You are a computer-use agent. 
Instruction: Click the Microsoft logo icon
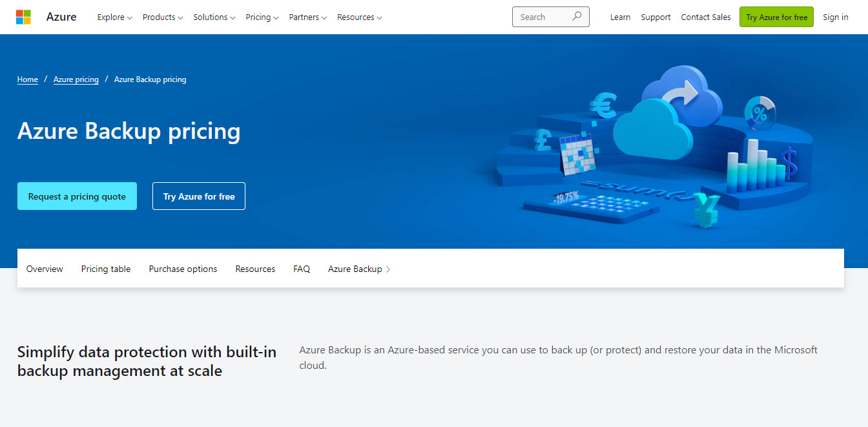[x=23, y=17]
